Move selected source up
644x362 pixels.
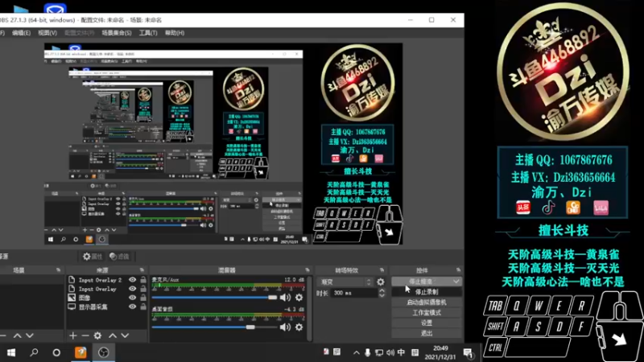(x=113, y=335)
